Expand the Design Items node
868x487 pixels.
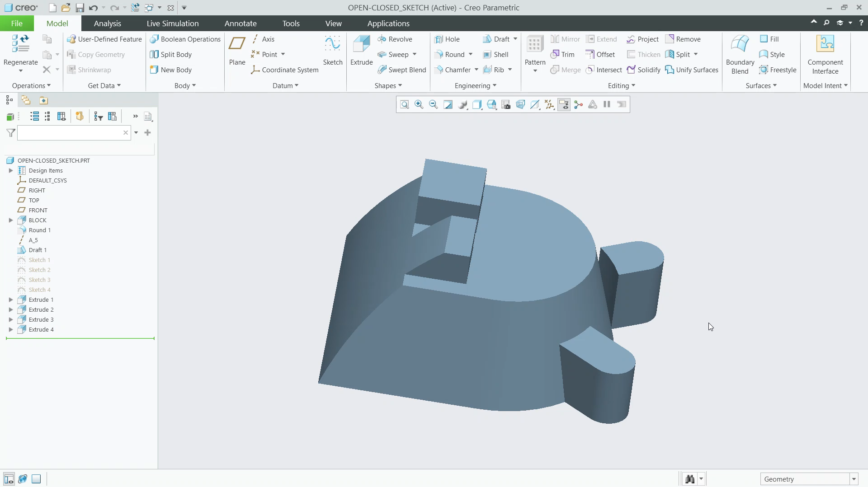click(x=11, y=171)
